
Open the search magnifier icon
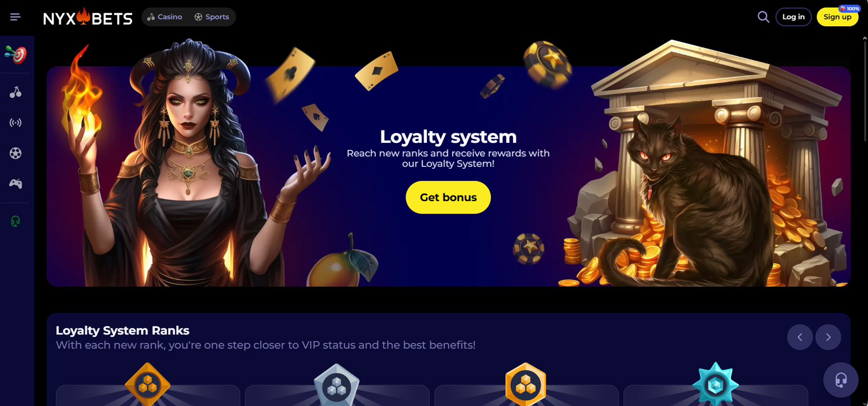click(x=763, y=17)
